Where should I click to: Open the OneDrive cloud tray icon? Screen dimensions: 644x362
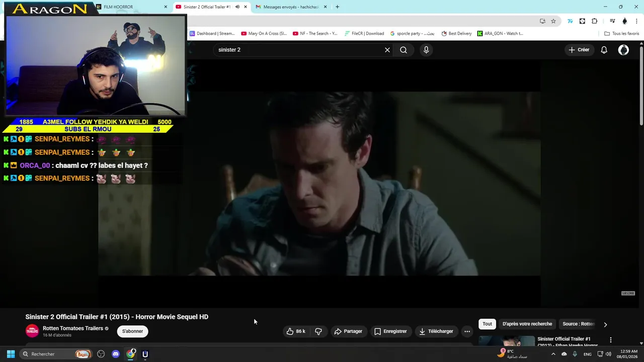564,354
